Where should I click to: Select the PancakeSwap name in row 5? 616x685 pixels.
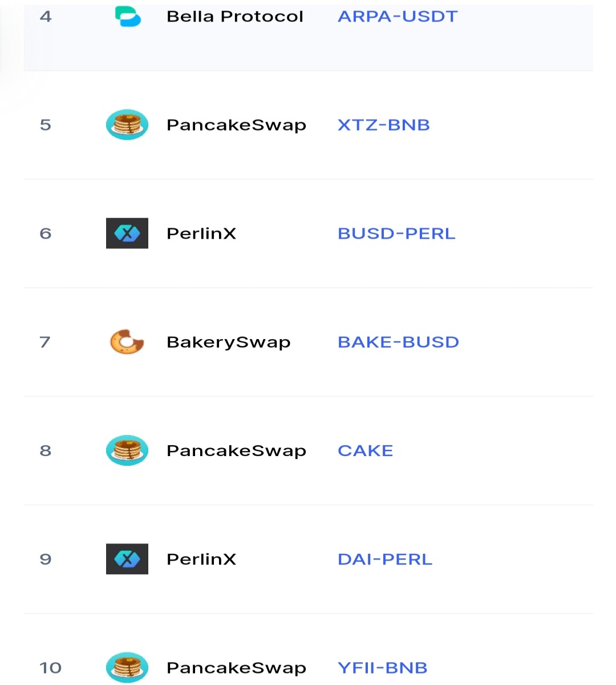point(236,126)
